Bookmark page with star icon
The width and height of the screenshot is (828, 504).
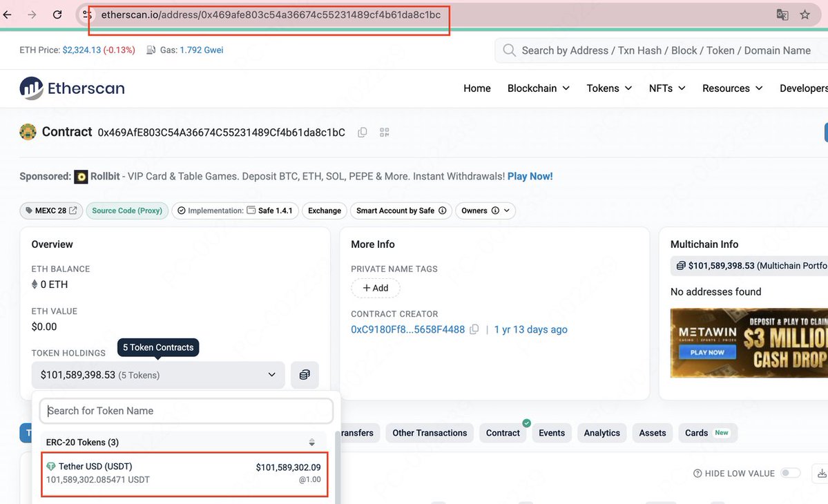click(805, 14)
